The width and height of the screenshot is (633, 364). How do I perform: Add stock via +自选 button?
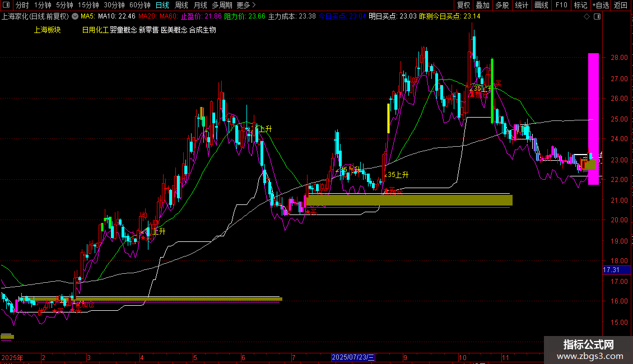click(601, 5)
